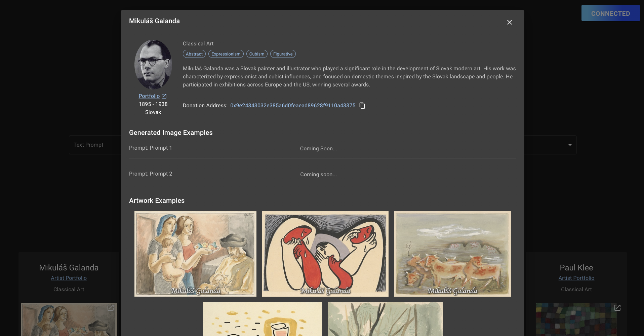Image resolution: width=644 pixels, height=336 pixels.
Task: Click the Paul Klee card title
Action: [x=576, y=268]
